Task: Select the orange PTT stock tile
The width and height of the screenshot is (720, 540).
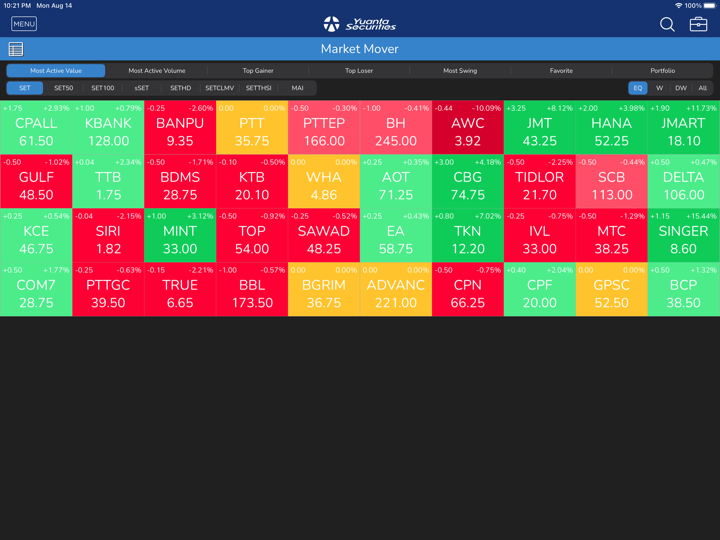Action: [x=252, y=127]
